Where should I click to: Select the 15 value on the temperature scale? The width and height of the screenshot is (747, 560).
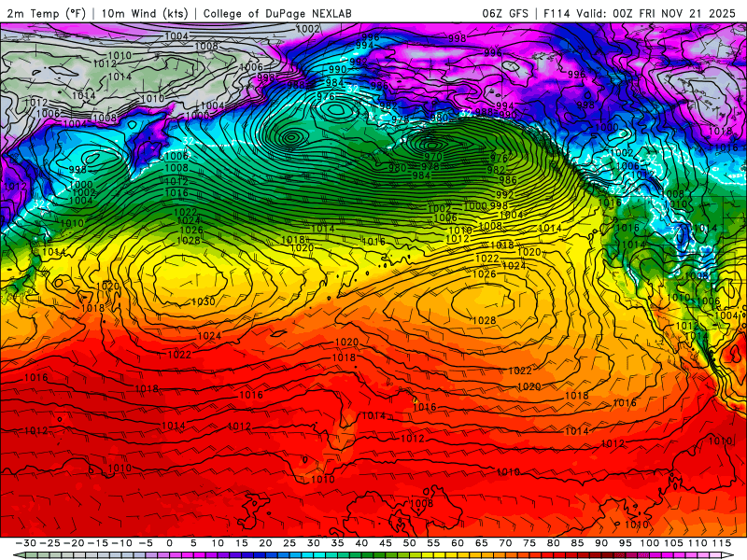[242, 543]
